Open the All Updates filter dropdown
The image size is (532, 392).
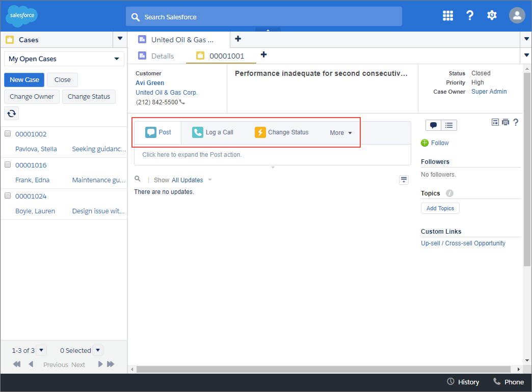tap(210, 180)
